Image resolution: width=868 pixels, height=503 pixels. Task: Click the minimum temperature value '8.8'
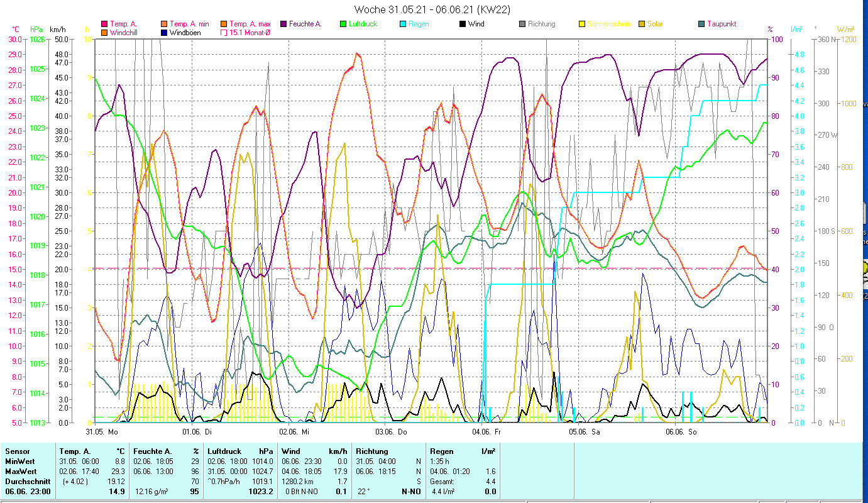coord(119,462)
